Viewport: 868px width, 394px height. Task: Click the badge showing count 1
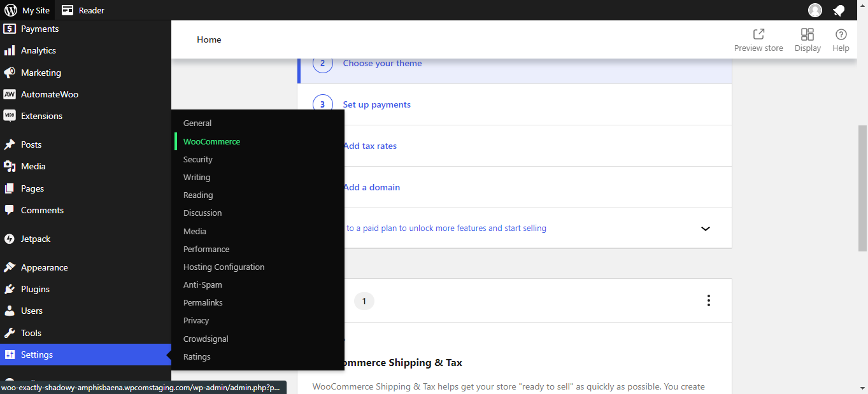click(x=364, y=301)
